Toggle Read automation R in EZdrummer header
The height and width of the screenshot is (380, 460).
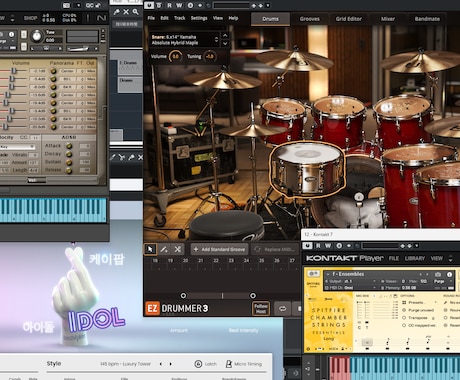169,5
